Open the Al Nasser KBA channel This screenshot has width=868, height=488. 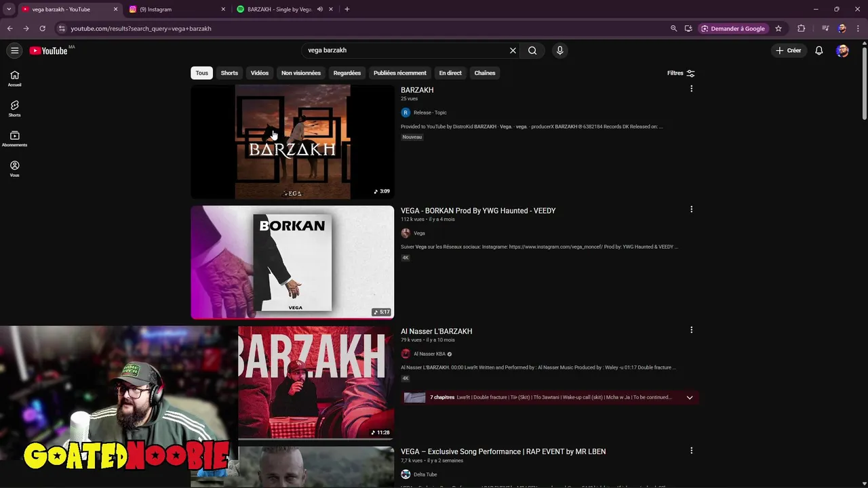tap(429, 354)
